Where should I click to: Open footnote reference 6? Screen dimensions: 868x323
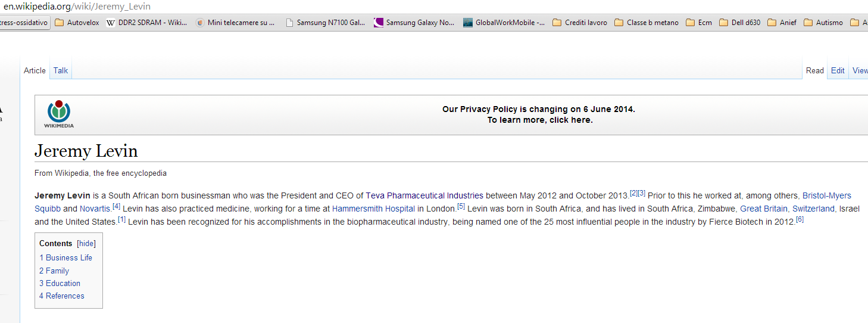pyautogui.click(x=800, y=219)
